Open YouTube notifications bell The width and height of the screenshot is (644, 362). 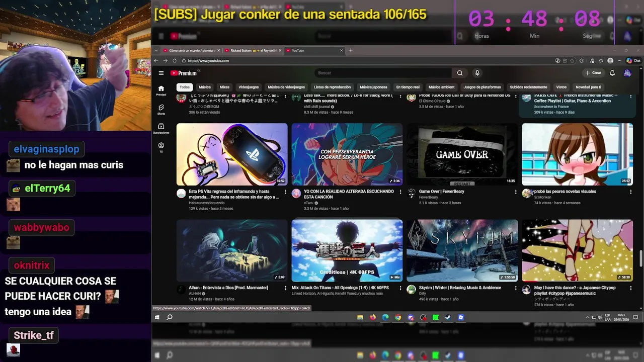(x=612, y=73)
